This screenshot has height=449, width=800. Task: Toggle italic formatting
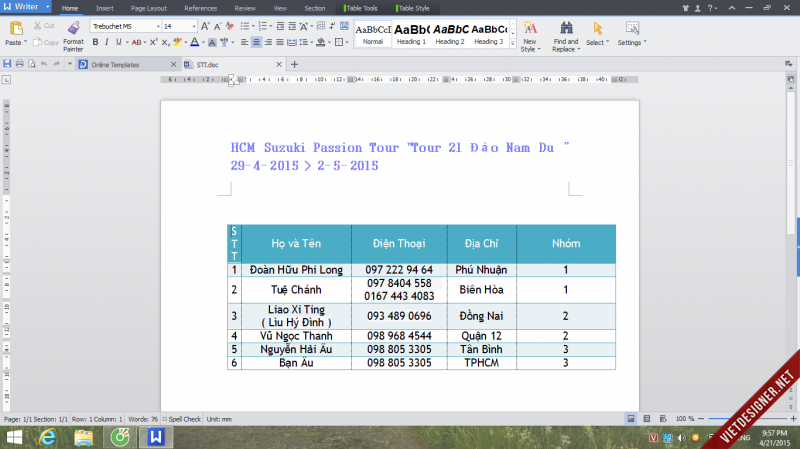click(x=107, y=42)
